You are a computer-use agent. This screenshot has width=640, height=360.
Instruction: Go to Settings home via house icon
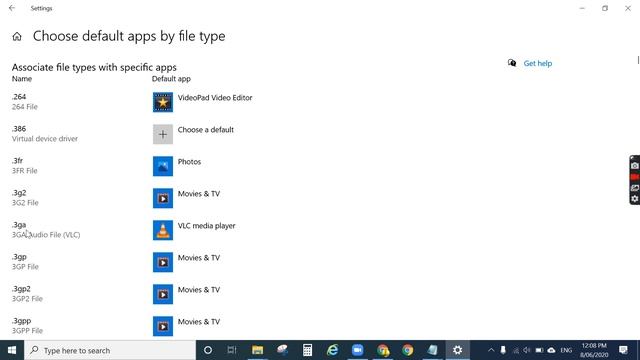tap(17, 37)
